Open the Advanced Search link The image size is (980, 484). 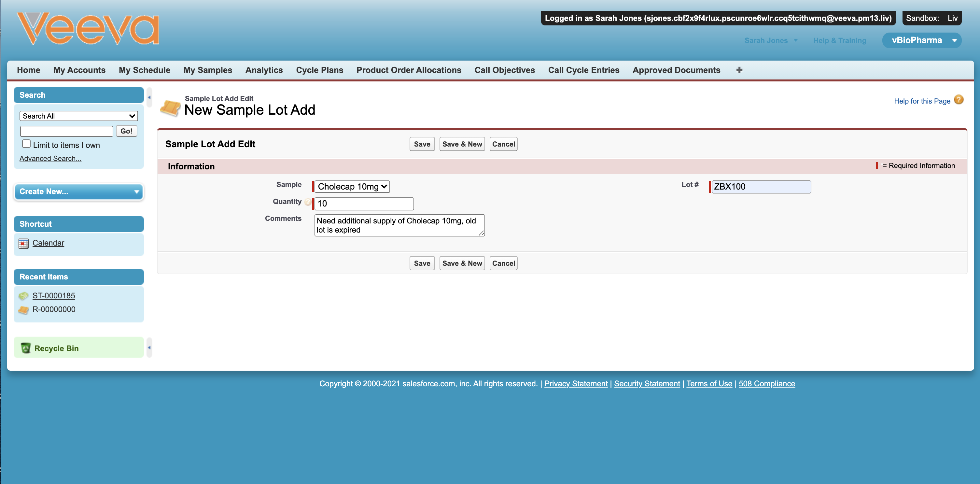point(50,158)
